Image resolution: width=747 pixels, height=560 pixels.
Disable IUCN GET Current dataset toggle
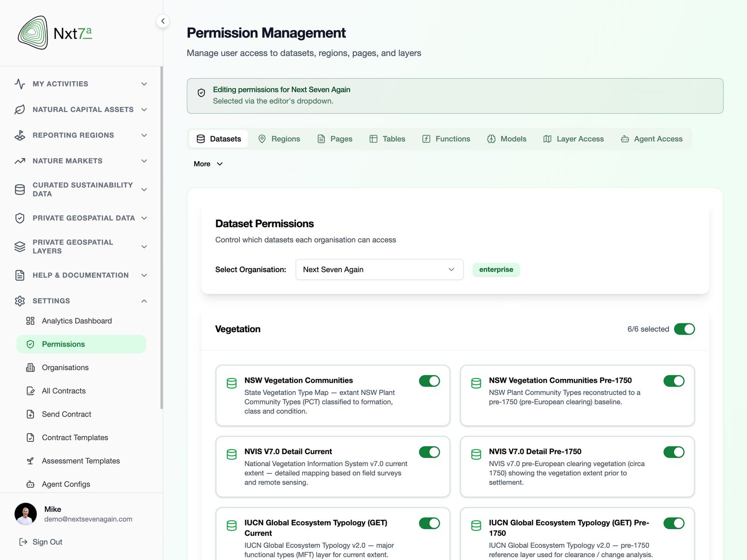tap(430, 523)
